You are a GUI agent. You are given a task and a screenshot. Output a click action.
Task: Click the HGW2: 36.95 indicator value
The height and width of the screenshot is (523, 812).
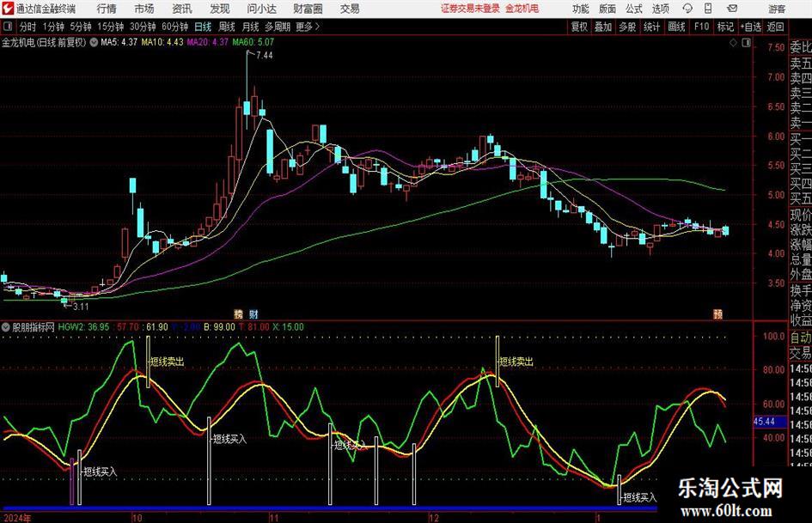click(83, 327)
